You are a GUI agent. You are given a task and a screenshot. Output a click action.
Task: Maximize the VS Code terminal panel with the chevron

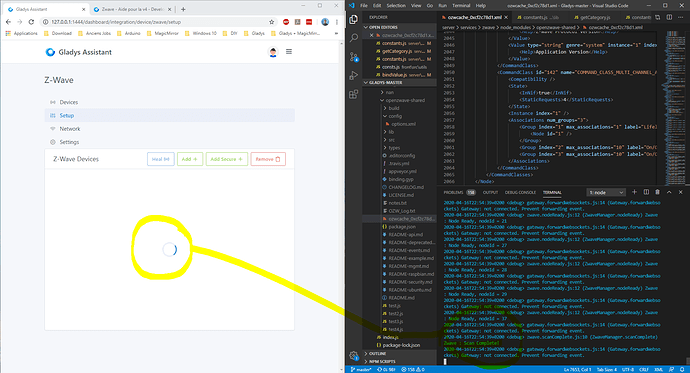pos(669,192)
